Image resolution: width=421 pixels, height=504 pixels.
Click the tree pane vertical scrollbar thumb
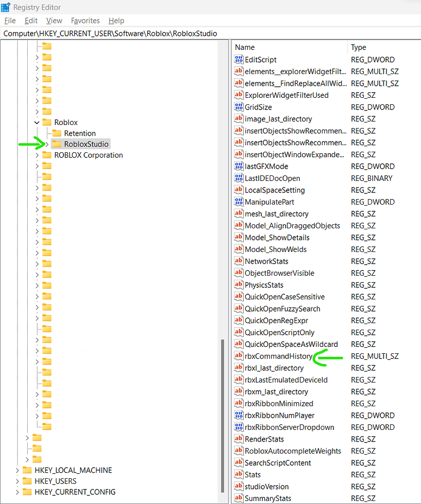coord(223,416)
